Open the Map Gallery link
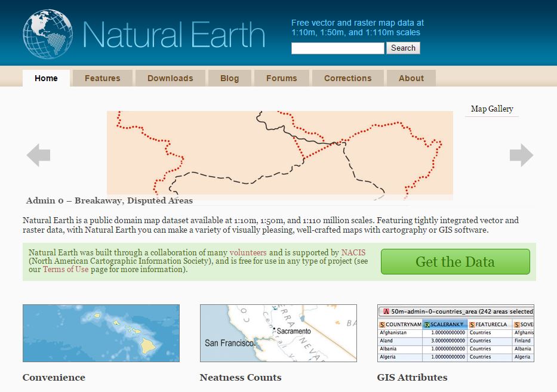 492,109
